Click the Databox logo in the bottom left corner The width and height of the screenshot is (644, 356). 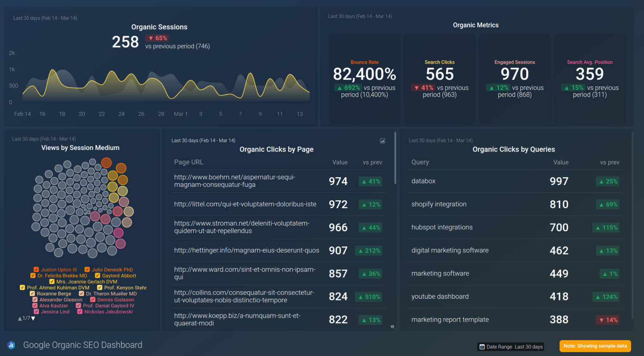(x=10, y=345)
